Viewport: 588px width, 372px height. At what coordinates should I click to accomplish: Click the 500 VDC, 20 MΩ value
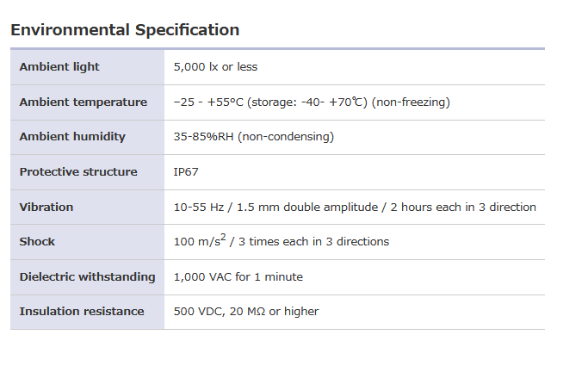point(246,312)
